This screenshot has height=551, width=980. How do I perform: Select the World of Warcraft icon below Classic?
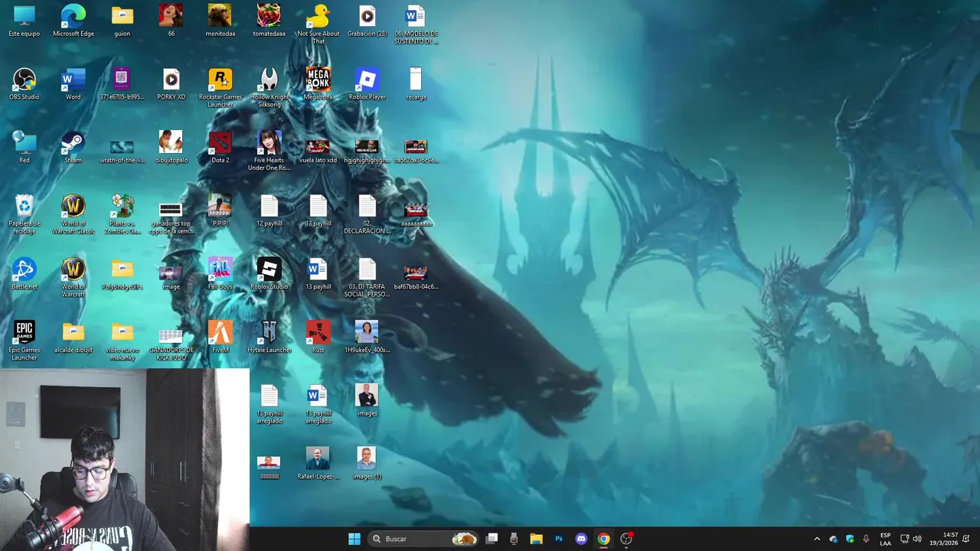coord(73,278)
